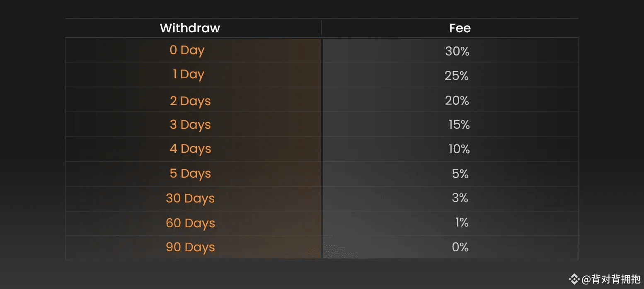Viewport: 644px width, 289px height.
Task: Click the Fee column header
Action: coord(460,28)
